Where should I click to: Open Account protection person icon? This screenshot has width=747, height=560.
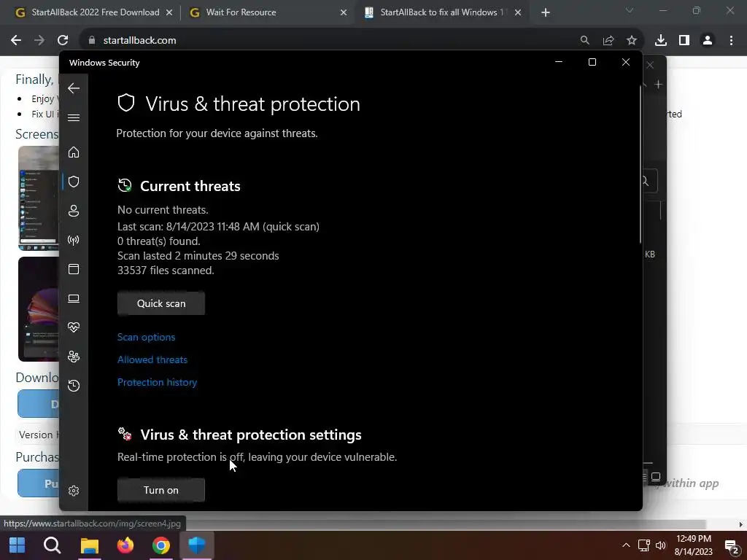[74, 211]
